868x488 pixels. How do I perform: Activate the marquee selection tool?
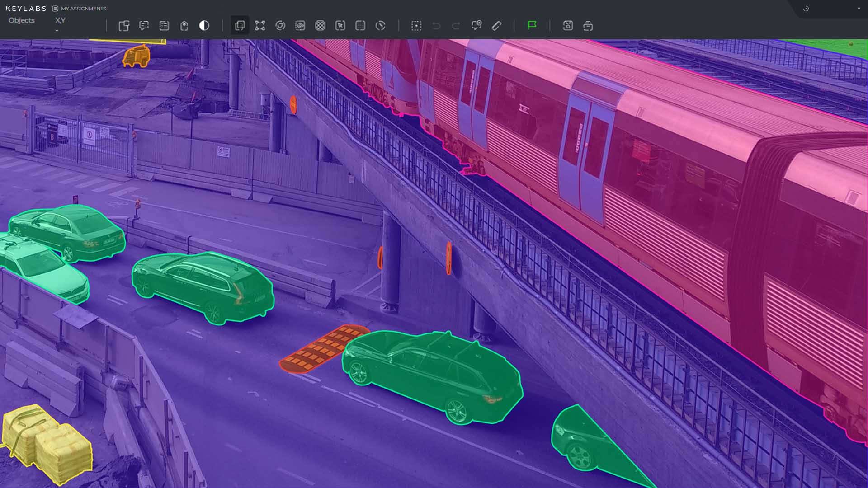click(x=416, y=26)
